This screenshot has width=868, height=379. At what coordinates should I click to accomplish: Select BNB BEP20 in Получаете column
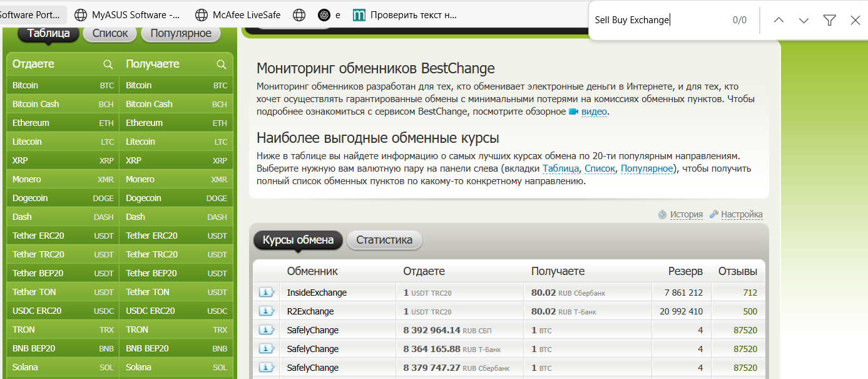point(176,348)
